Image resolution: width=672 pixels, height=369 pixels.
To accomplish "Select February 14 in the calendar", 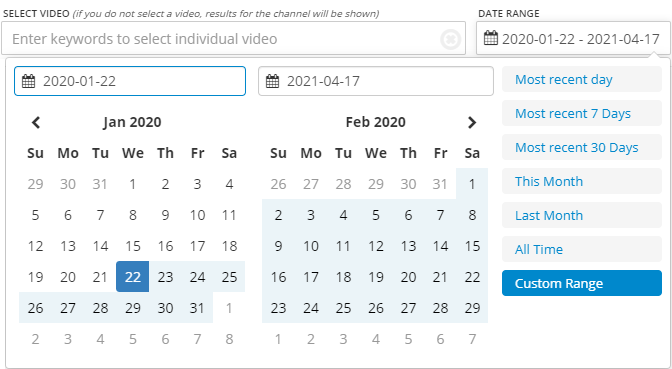I will (440, 246).
